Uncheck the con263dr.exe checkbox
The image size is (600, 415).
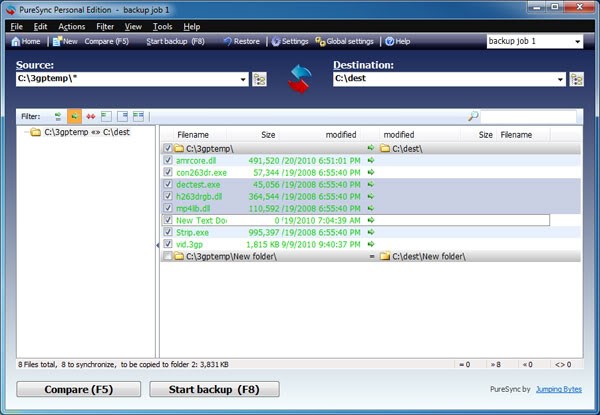tap(168, 172)
